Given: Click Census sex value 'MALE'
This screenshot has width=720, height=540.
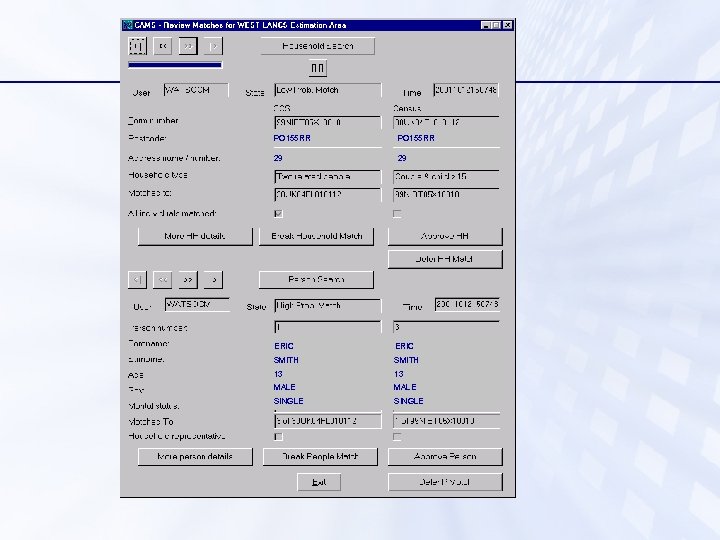Looking at the screenshot, I should tap(405, 387).
